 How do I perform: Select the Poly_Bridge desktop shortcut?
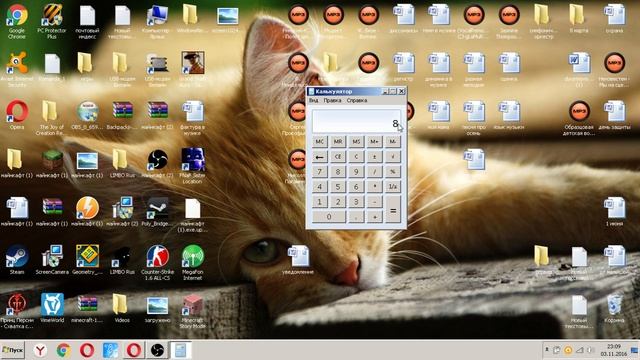158,211
